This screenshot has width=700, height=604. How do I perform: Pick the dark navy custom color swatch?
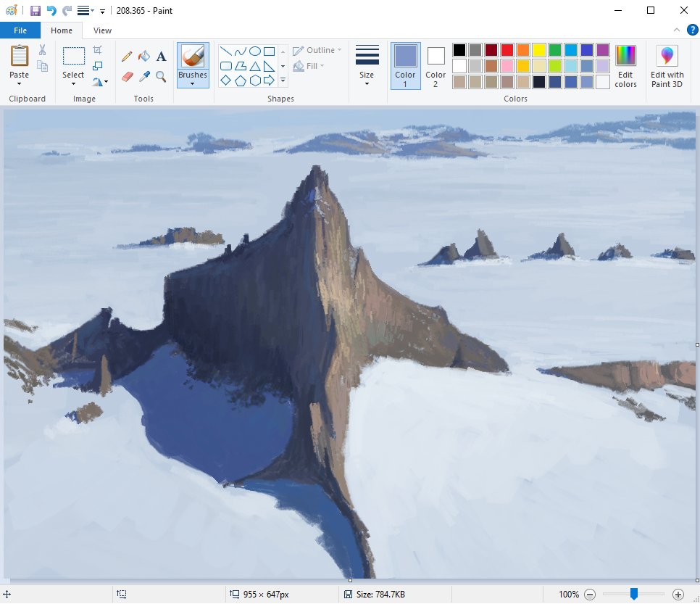pyautogui.click(x=539, y=82)
